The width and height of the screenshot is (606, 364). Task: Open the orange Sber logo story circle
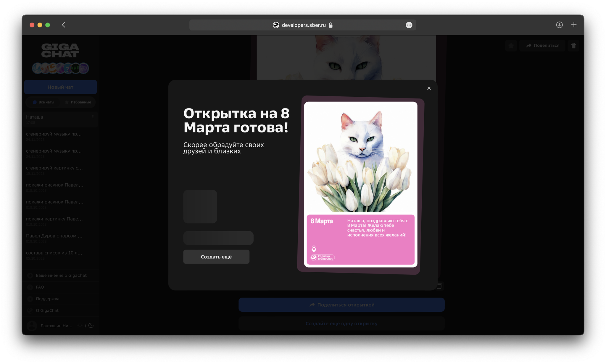pyautogui.click(x=52, y=68)
